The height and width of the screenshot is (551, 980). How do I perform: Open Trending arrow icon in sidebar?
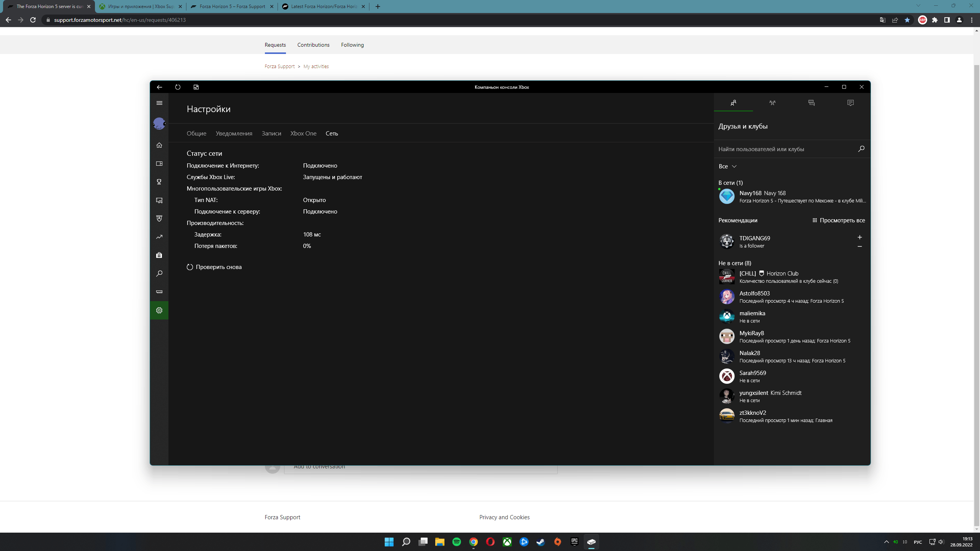159,237
